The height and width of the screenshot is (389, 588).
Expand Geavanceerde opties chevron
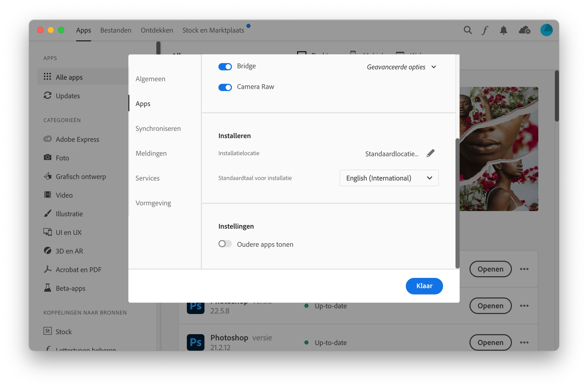pyautogui.click(x=434, y=67)
